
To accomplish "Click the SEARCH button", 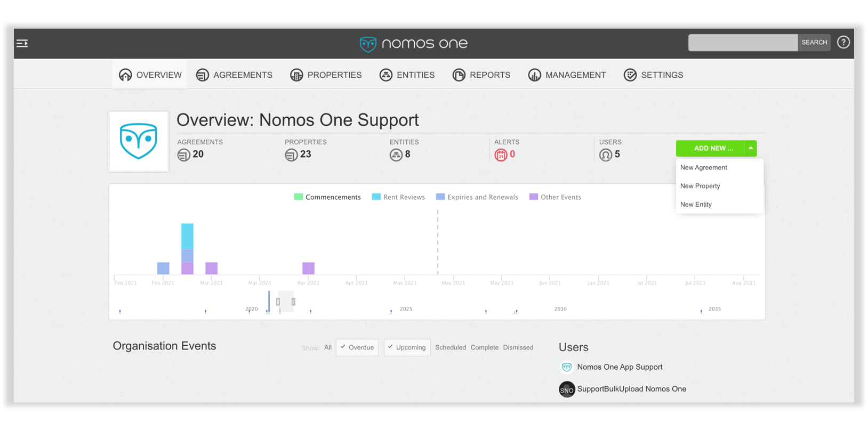I will point(814,43).
